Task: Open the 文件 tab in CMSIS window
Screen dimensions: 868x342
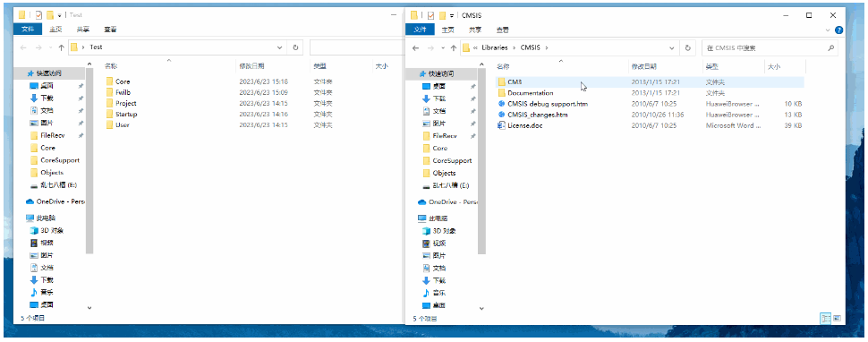Action: point(421,30)
